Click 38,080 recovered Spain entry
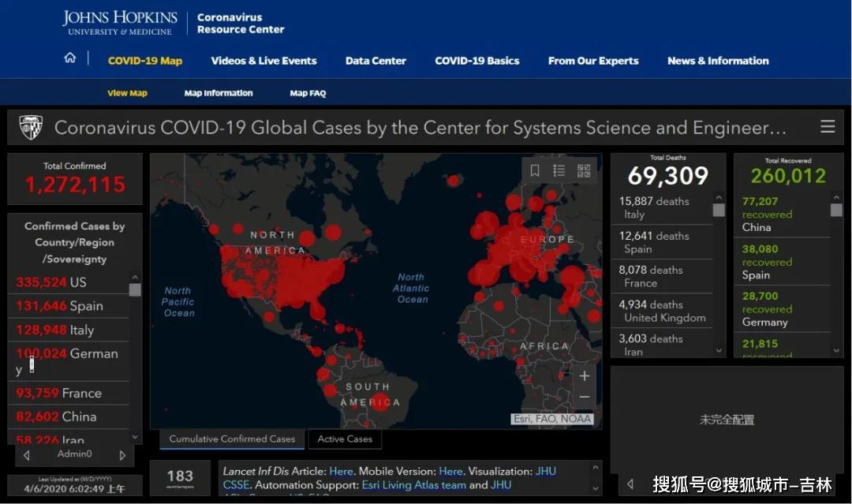The image size is (852, 504). tap(783, 262)
